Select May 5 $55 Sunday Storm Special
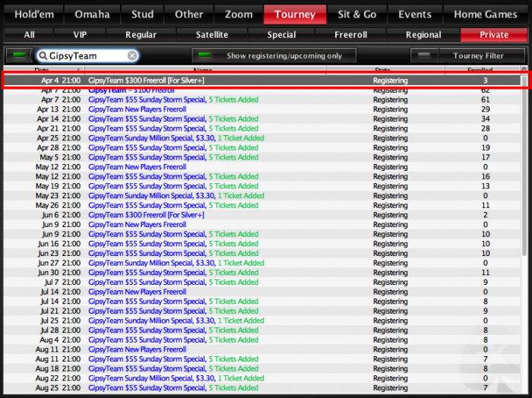Viewport: 532px width, 398px height. click(x=262, y=157)
